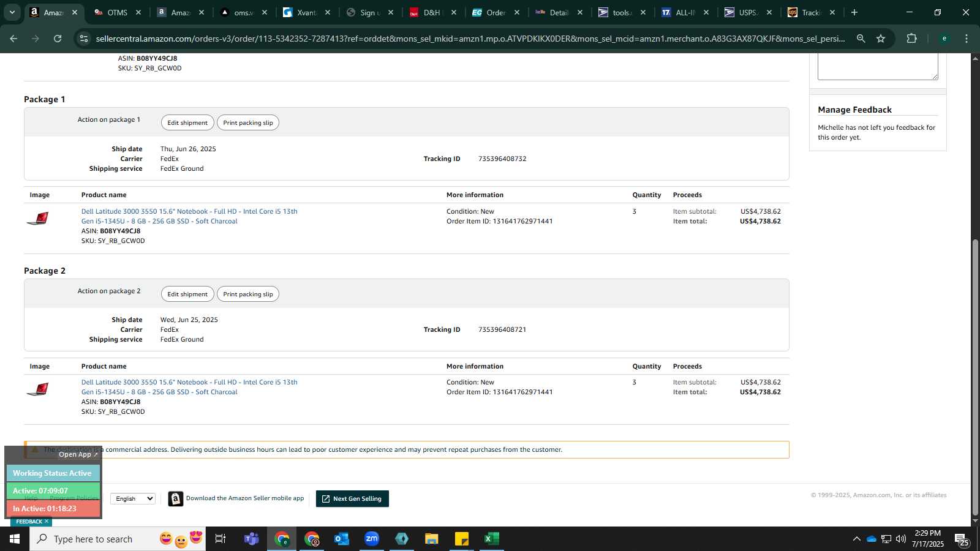
Task: Print packing slip for package 1
Action: point(248,122)
